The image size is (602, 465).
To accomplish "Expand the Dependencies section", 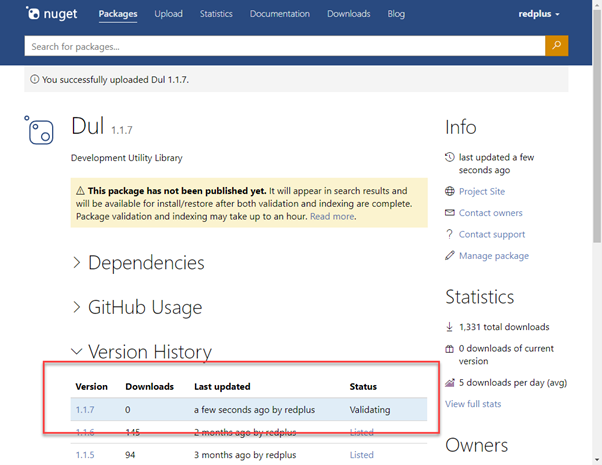I will [139, 263].
